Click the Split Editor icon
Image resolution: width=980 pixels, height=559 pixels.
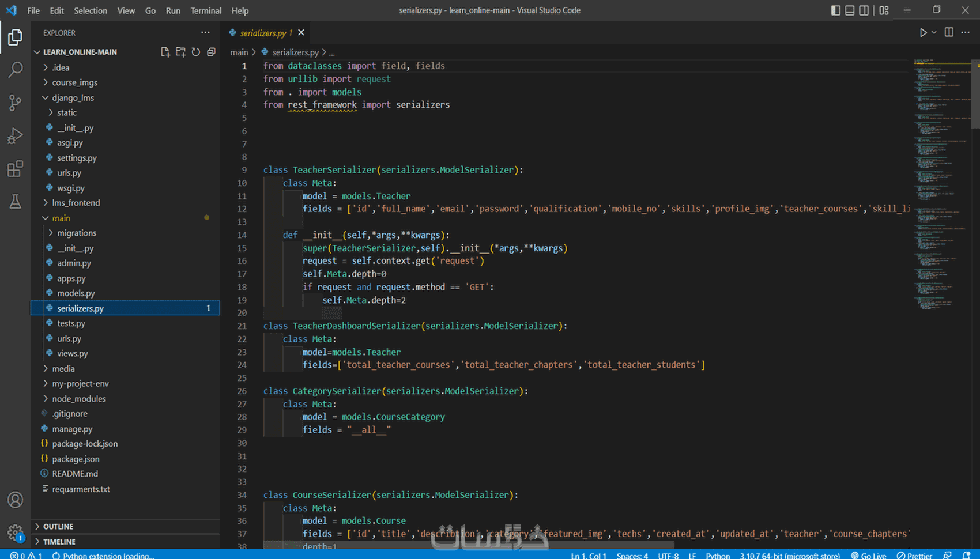coord(949,32)
